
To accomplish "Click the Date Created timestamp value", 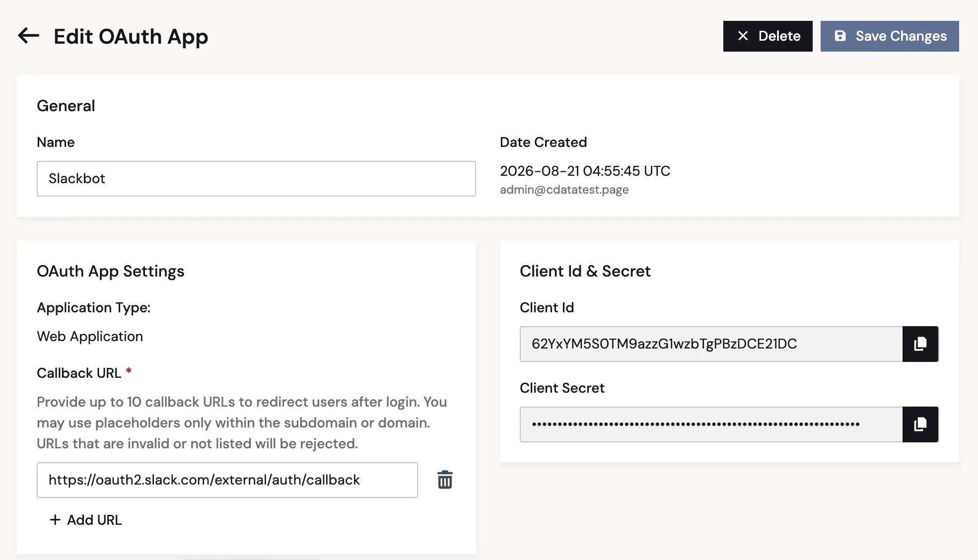I will click(585, 171).
